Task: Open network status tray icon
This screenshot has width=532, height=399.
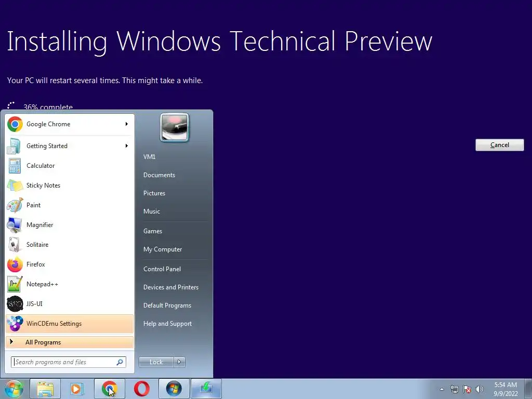Action: click(454, 389)
